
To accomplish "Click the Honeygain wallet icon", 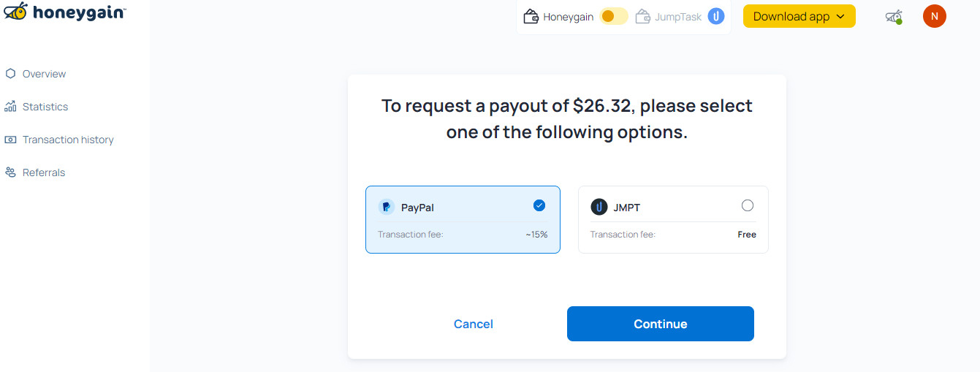I will (x=531, y=16).
